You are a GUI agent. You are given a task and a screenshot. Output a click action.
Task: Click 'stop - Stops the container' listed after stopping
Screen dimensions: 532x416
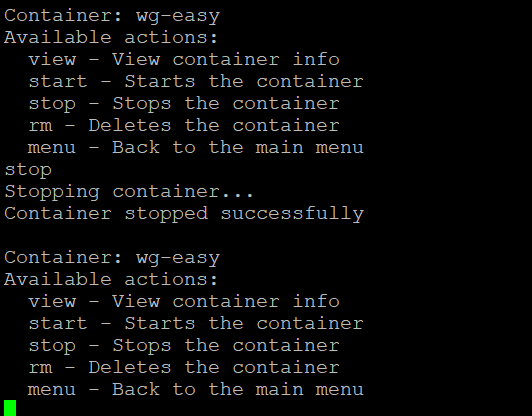click(184, 346)
